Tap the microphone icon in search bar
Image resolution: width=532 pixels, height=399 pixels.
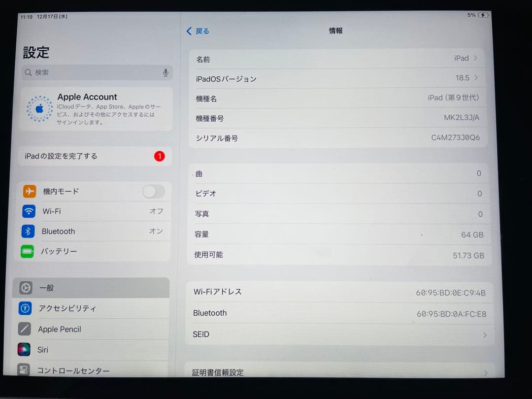[166, 72]
